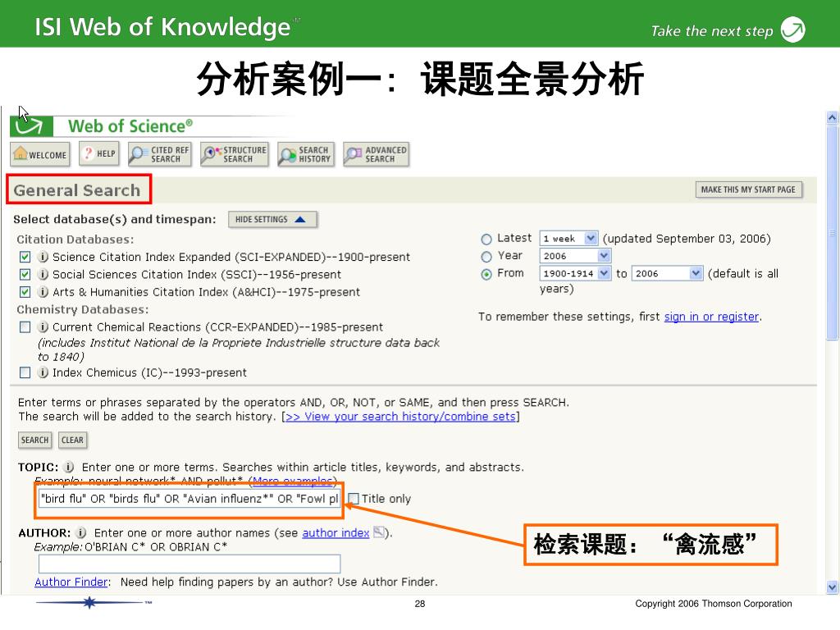
Task: Open the Latest 1 week dropdown
Action: click(x=568, y=239)
